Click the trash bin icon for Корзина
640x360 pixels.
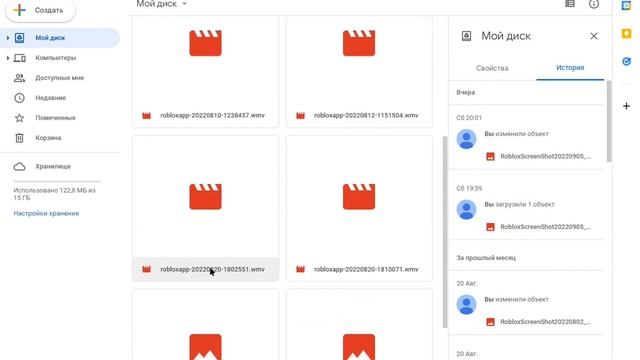pyautogui.click(x=19, y=138)
